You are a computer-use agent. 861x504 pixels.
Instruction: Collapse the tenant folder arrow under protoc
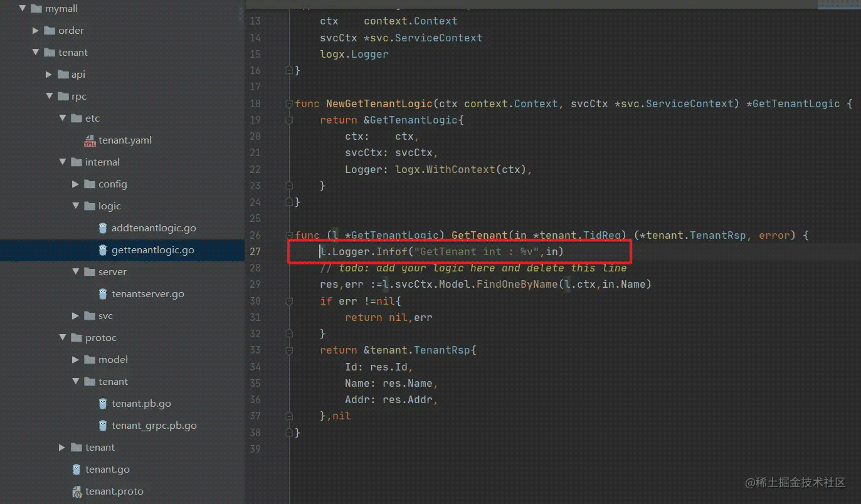point(75,382)
